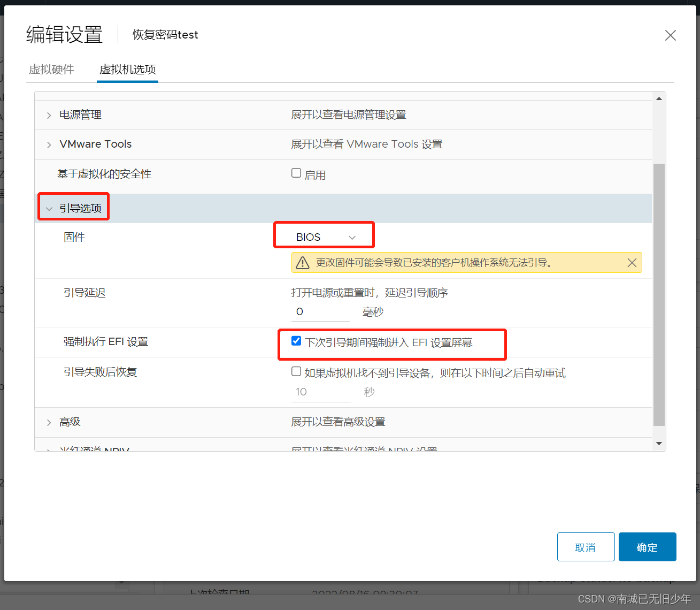Click the vertical scrollbar thumb
Image resolution: width=700 pixels, height=610 pixels.
659,295
